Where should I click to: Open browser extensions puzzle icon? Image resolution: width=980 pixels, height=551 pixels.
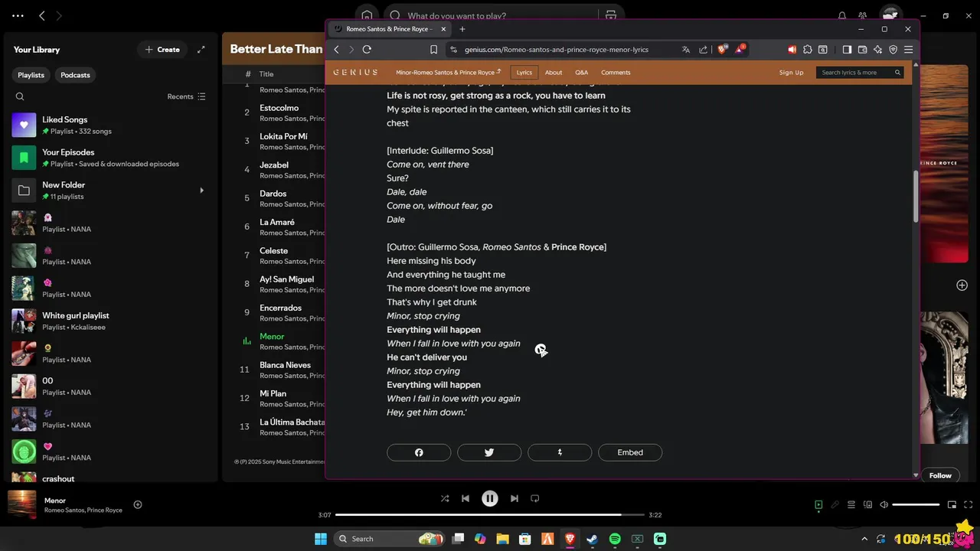(807, 49)
